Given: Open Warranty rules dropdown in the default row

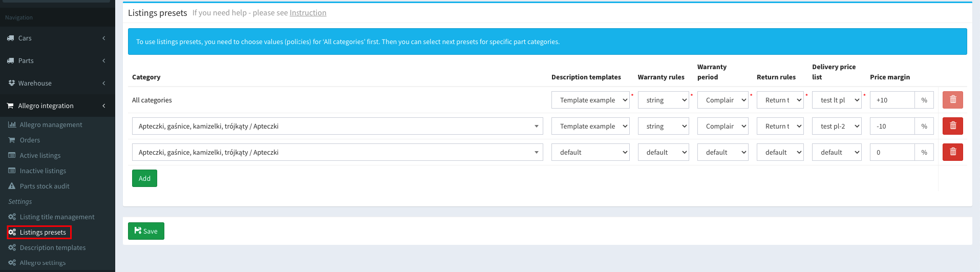Looking at the screenshot, I should [x=663, y=152].
